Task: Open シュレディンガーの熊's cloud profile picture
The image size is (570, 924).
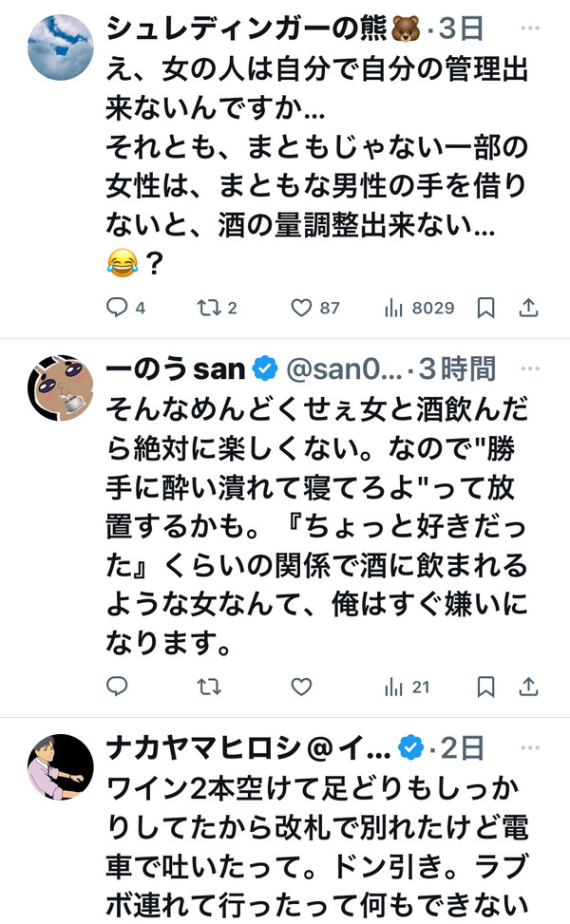Action: [61, 47]
